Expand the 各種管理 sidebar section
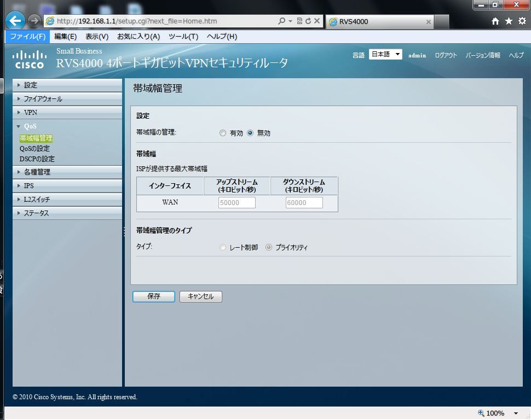 pyautogui.click(x=67, y=172)
